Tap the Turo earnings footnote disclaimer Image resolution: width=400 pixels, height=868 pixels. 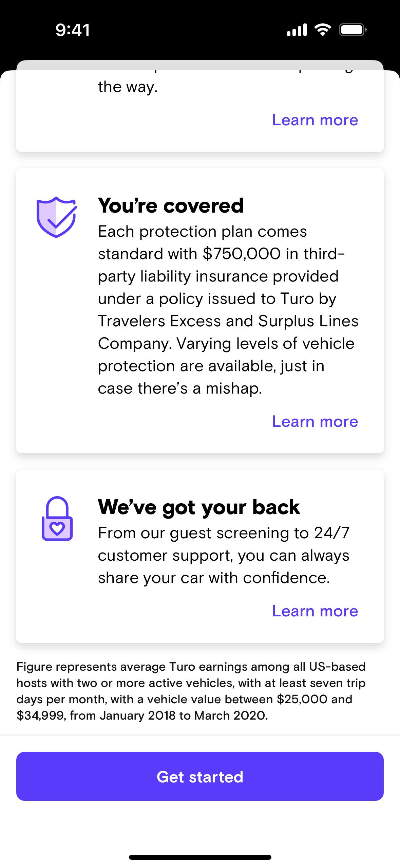191,691
